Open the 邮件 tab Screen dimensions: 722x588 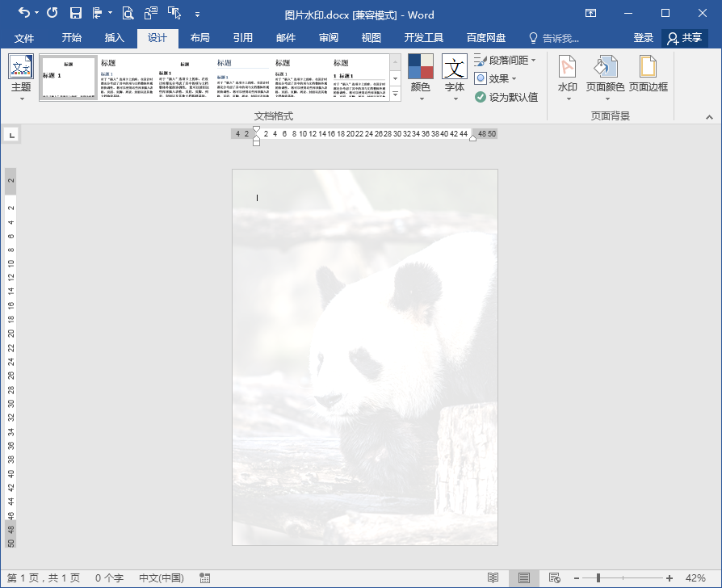tap(285, 38)
